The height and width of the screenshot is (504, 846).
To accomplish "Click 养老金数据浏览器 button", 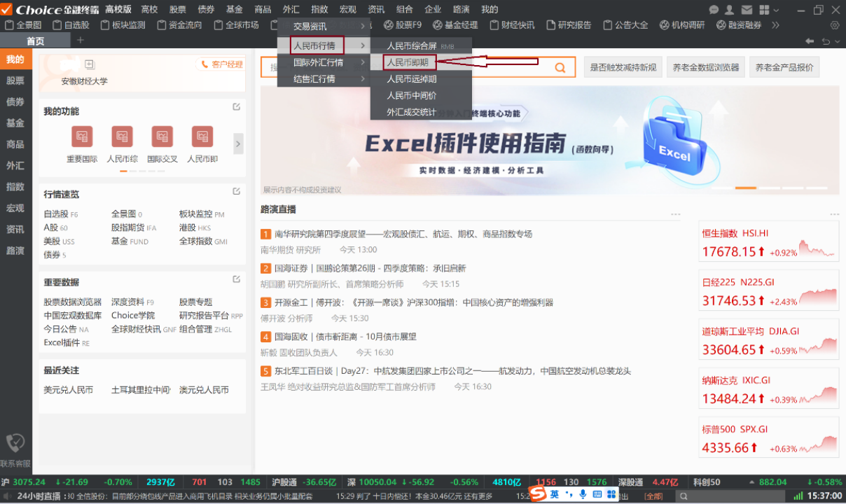I will coord(705,68).
